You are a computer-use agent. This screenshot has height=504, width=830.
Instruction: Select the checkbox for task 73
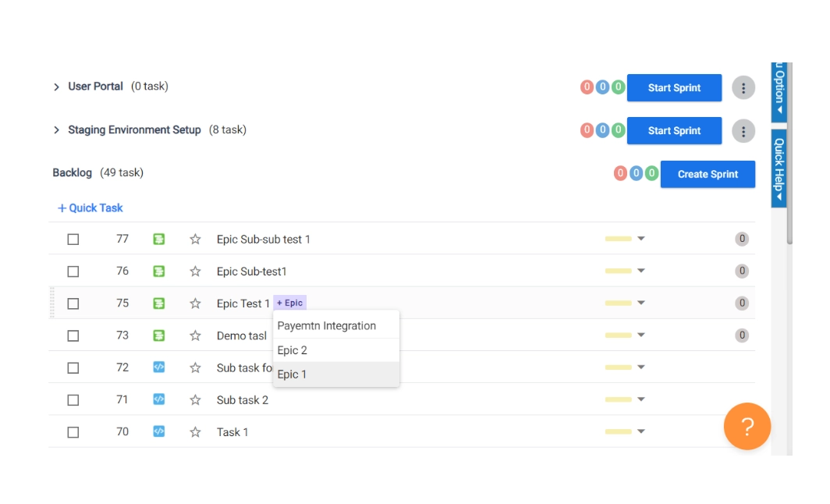[73, 335]
